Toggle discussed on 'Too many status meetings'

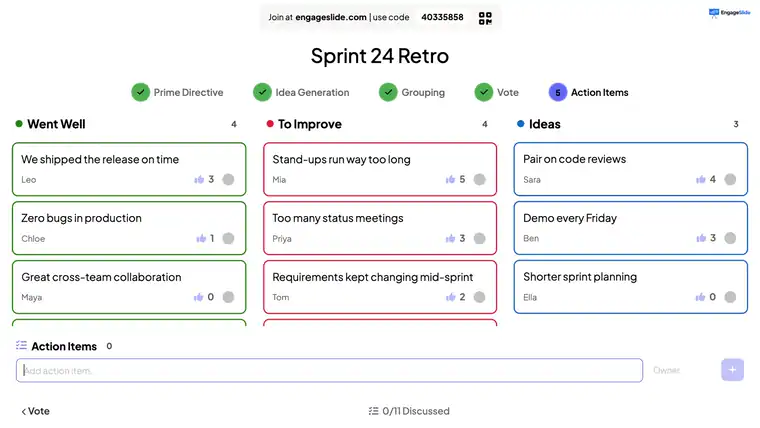tap(479, 238)
